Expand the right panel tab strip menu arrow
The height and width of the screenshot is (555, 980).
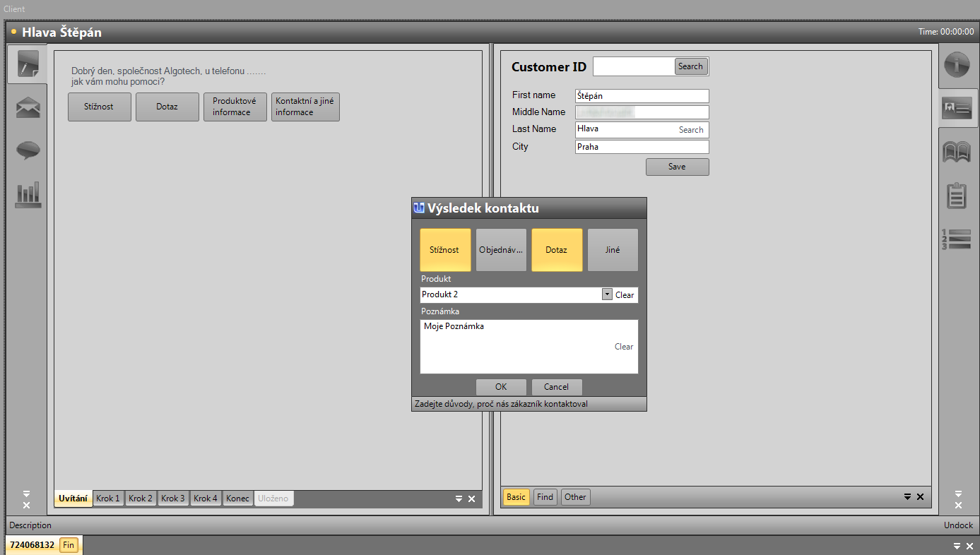907,497
